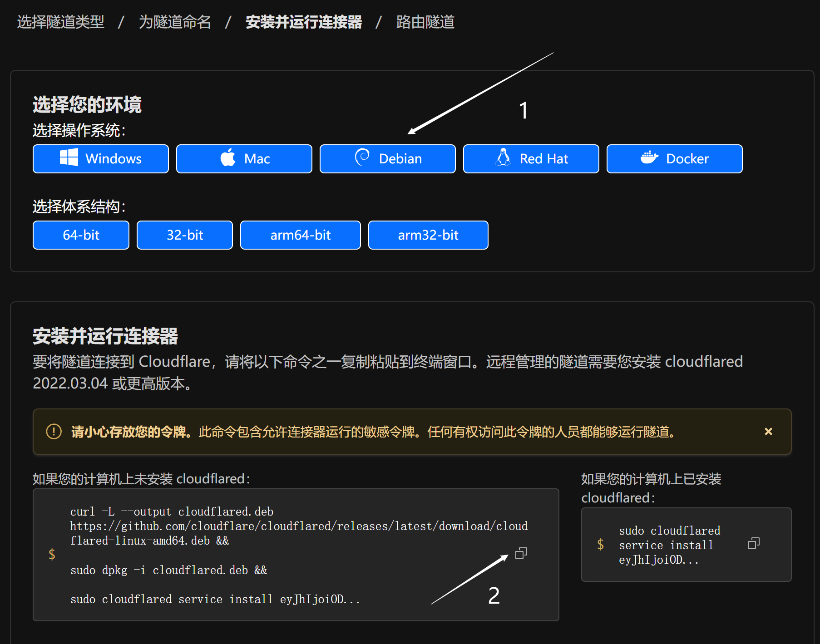Click the 选择体系结构 label
The width and height of the screenshot is (820, 644).
(x=79, y=207)
